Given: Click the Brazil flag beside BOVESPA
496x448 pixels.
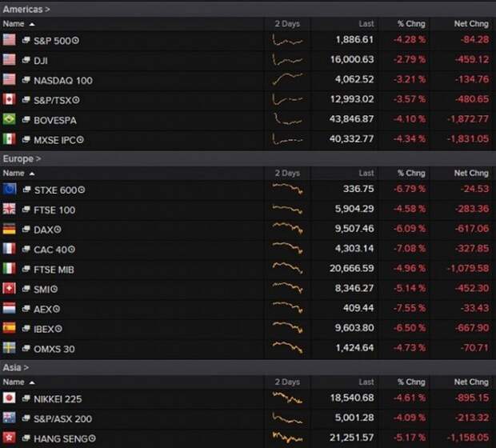Looking at the screenshot, I should [x=10, y=120].
